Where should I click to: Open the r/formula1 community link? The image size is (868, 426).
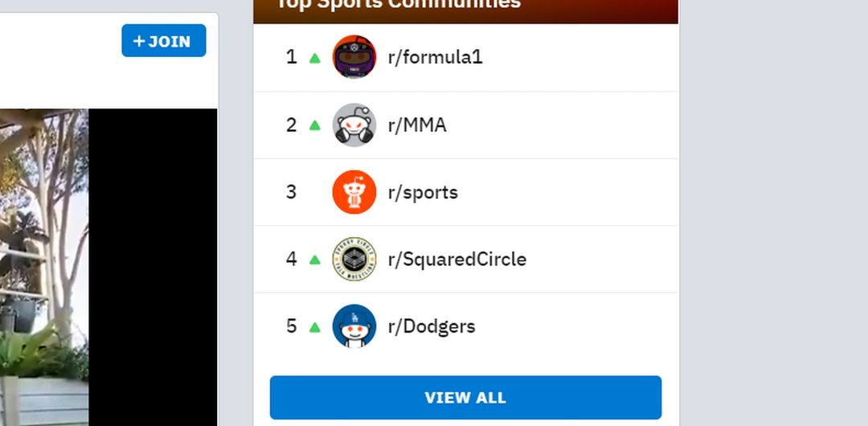click(x=435, y=57)
